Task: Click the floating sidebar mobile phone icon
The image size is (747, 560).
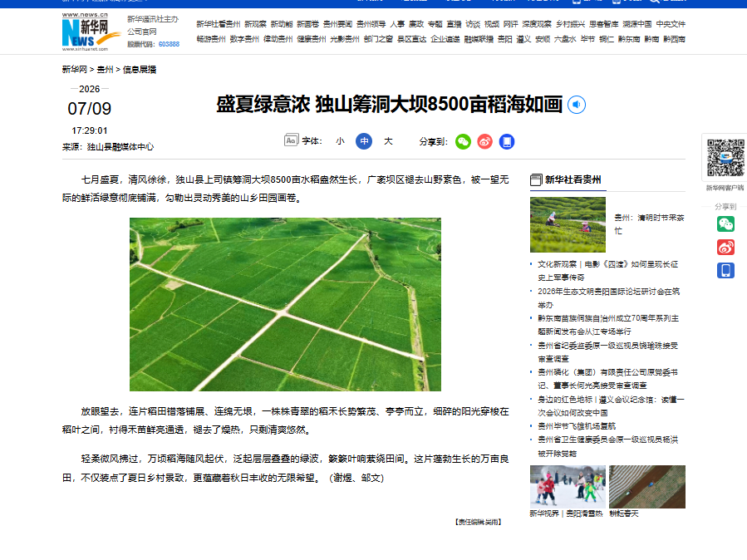Action: (725, 271)
